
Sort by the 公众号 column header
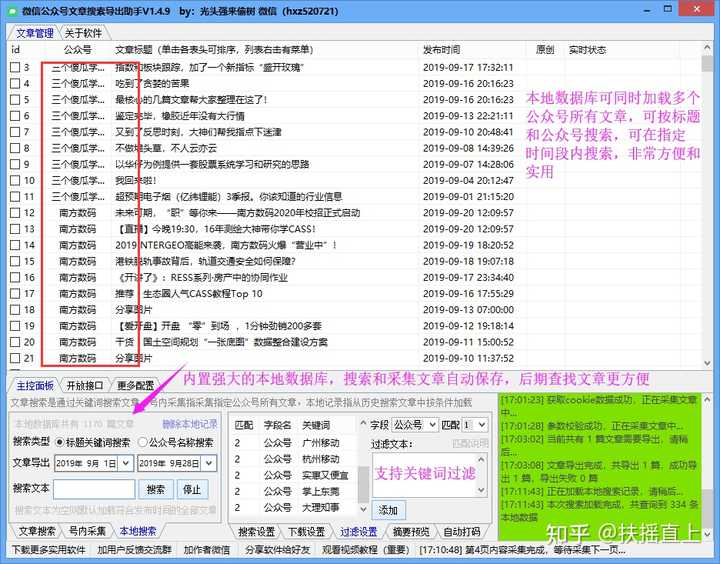coord(77,50)
